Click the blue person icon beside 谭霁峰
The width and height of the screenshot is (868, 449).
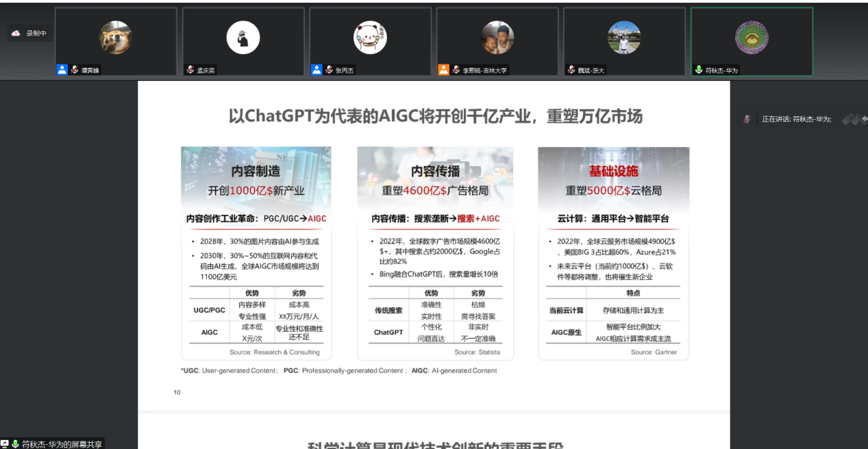(62, 70)
